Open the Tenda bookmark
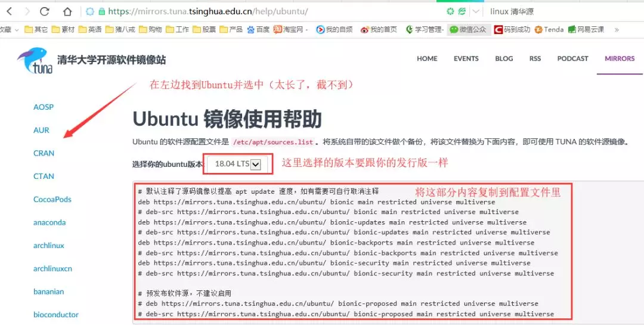The height and width of the screenshot is (325, 644). pyautogui.click(x=549, y=30)
